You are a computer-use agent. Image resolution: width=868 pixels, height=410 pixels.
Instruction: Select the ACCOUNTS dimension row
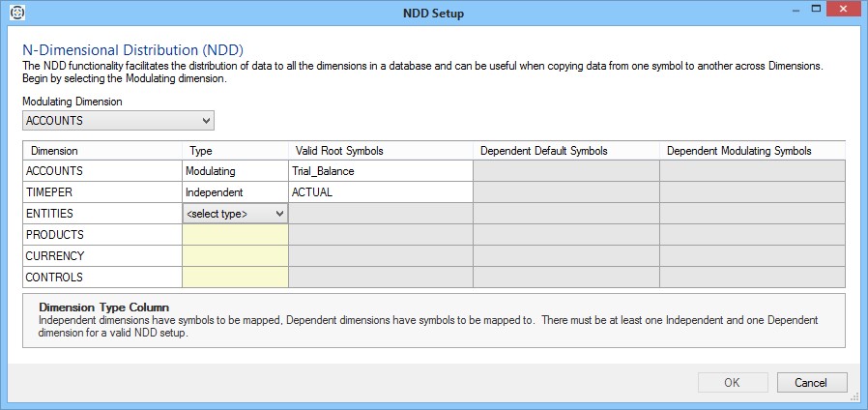[101, 171]
